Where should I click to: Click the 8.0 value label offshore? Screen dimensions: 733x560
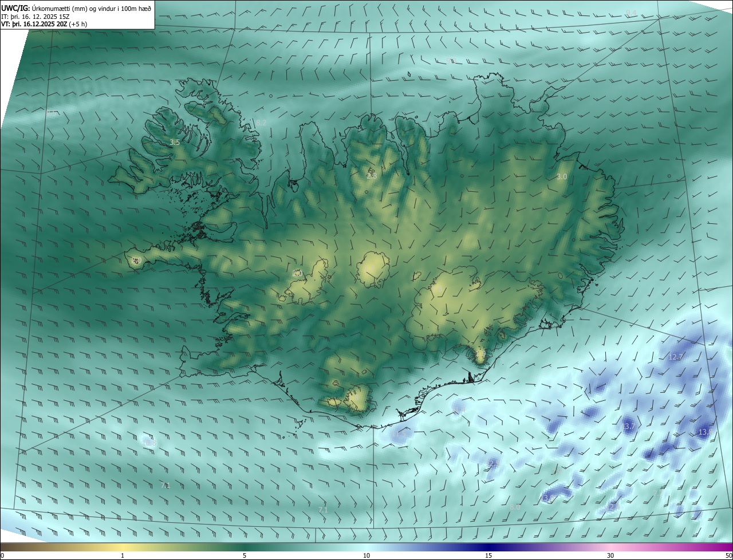click(515, 507)
